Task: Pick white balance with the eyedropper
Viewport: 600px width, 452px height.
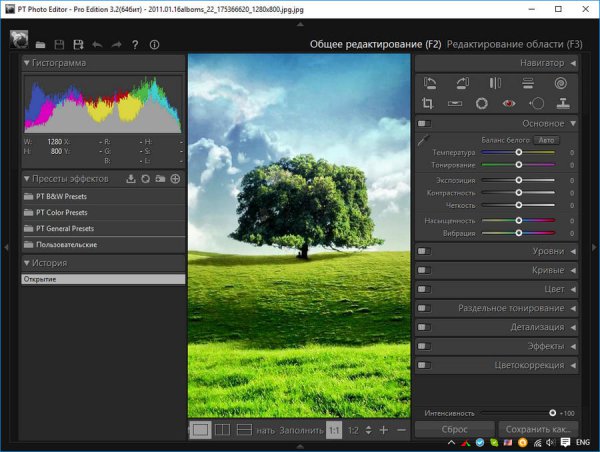Action: pyautogui.click(x=424, y=140)
